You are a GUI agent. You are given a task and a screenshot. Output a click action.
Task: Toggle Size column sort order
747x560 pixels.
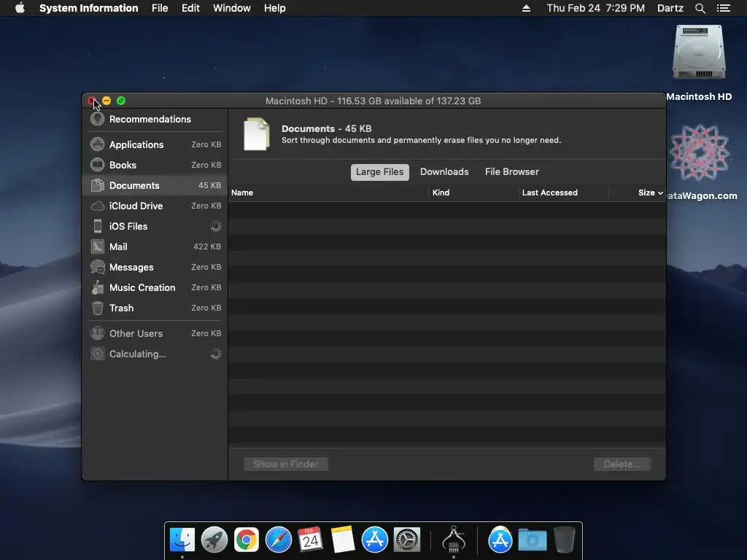point(637,192)
